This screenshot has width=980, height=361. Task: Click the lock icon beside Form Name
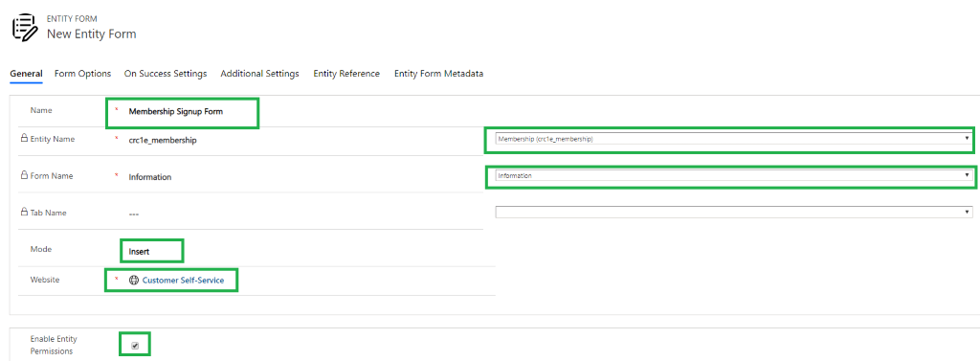(x=24, y=176)
